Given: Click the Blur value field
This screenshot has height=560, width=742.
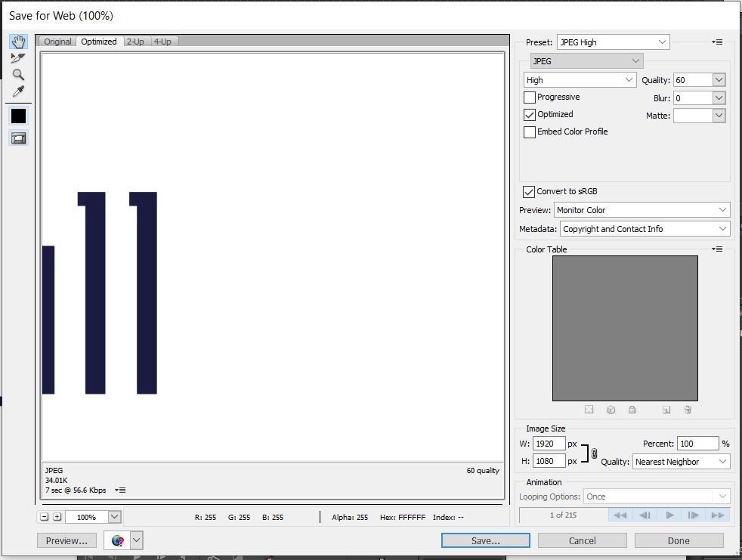Looking at the screenshot, I should (x=693, y=98).
